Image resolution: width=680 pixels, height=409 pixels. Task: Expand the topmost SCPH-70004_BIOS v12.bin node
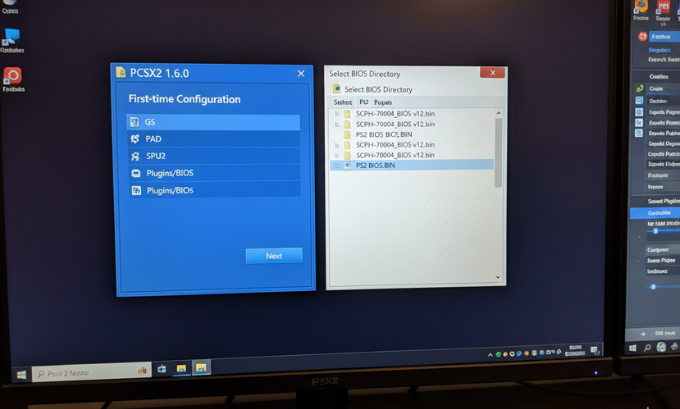(x=337, y=114)
